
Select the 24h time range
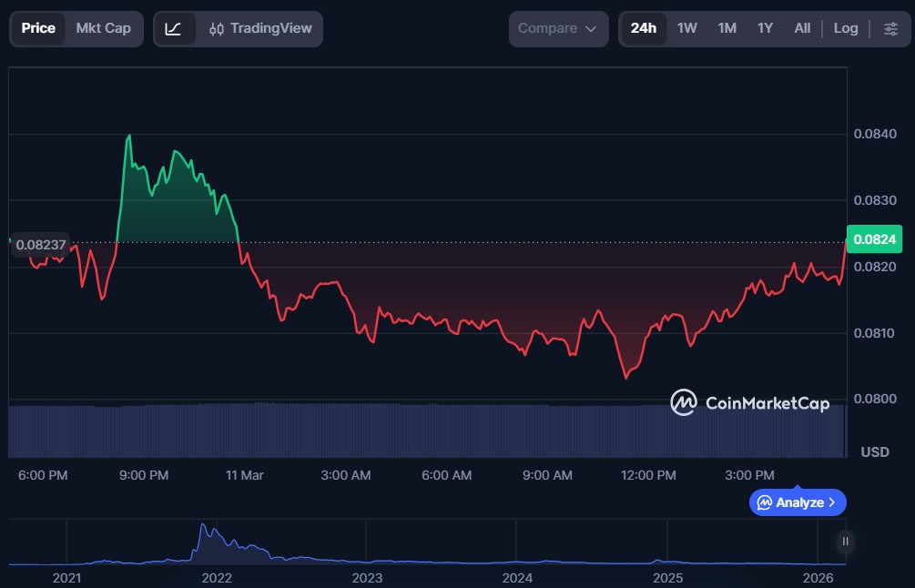643,28
